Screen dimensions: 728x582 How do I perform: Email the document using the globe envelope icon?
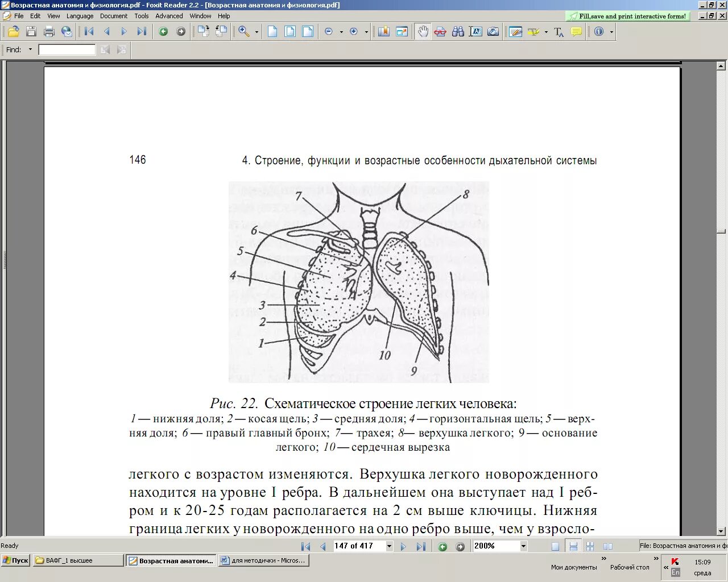click(x=67, y=32)
